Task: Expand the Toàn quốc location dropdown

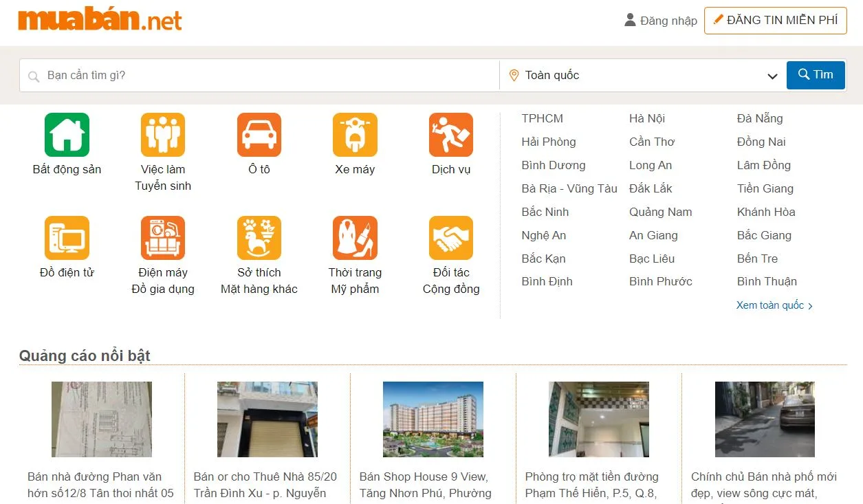Action: click(x=643, y=75)
